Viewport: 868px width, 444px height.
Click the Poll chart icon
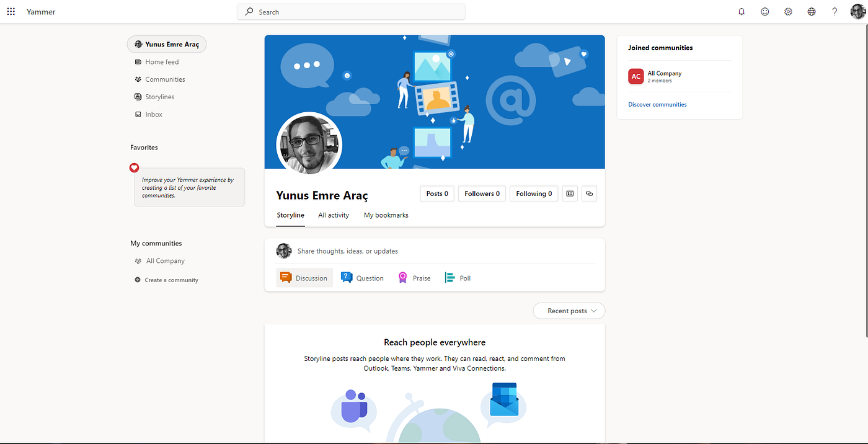(x=449, y=278)
